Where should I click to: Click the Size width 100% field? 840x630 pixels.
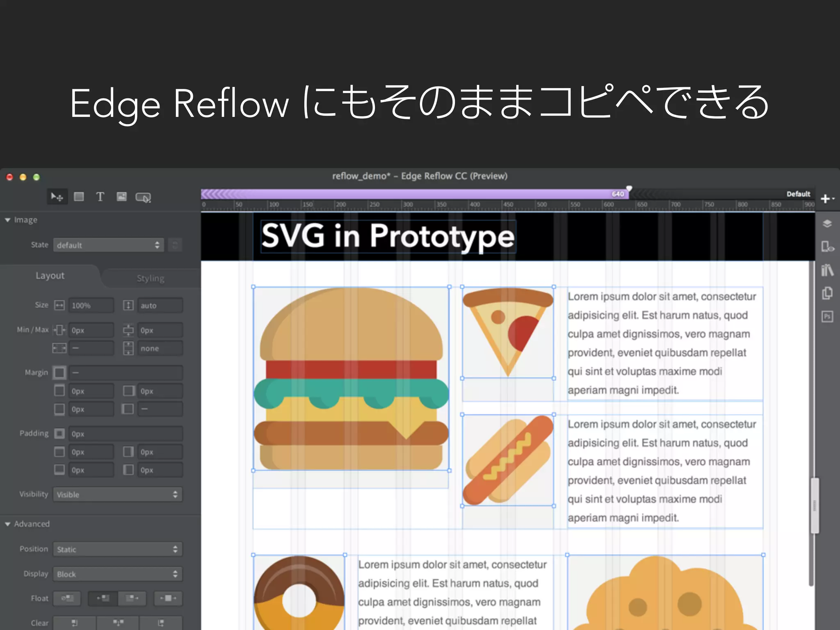pyautogui.click(x=91, y=305)
